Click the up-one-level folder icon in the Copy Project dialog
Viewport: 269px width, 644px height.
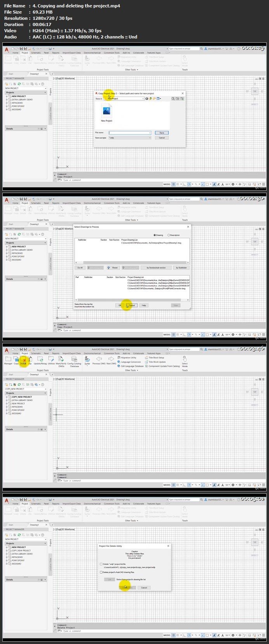click(150, 99)
